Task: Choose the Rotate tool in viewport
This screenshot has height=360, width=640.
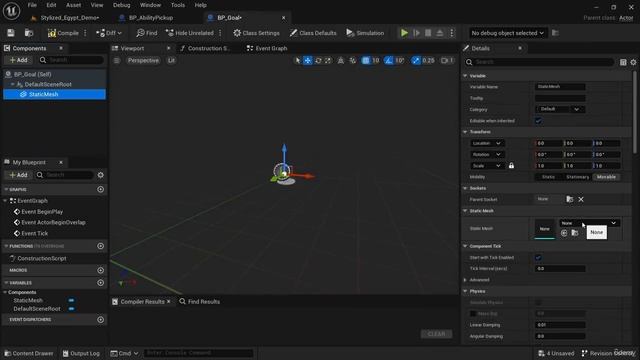Action: click(318, 60)
